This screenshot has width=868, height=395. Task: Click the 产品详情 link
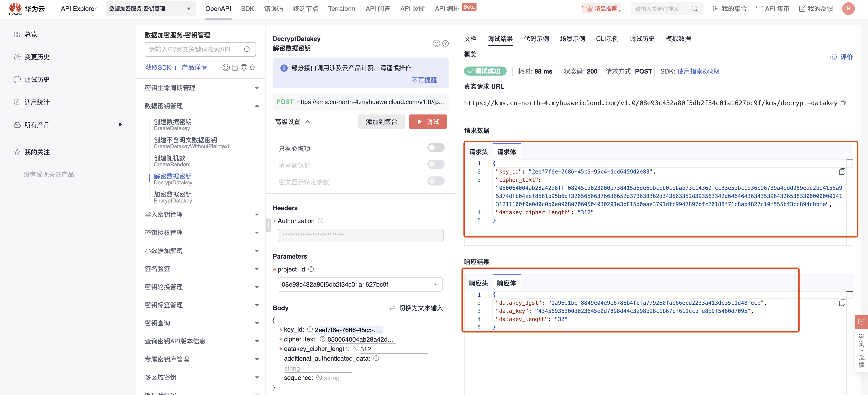point(194,67)
